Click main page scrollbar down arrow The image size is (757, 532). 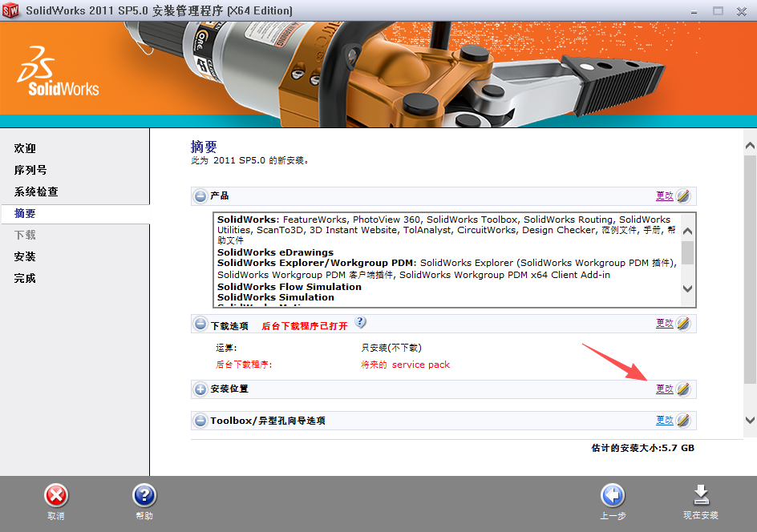tap(750, 420)
